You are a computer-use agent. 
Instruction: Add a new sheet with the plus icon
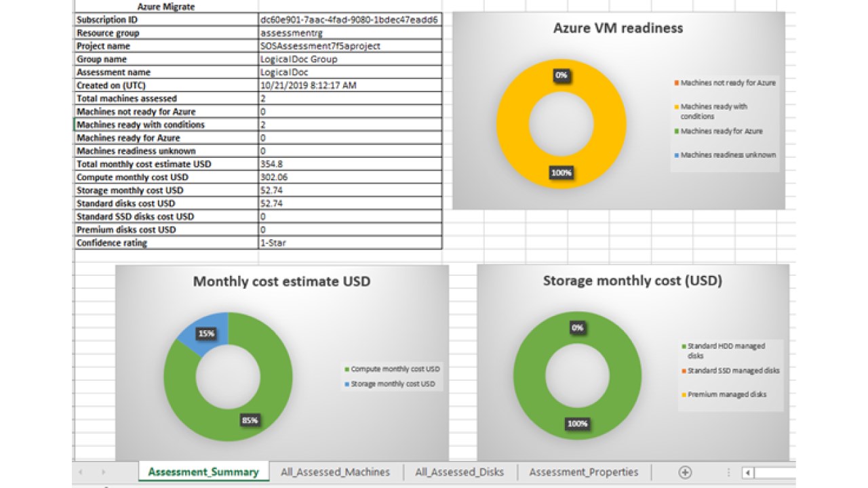685,472
